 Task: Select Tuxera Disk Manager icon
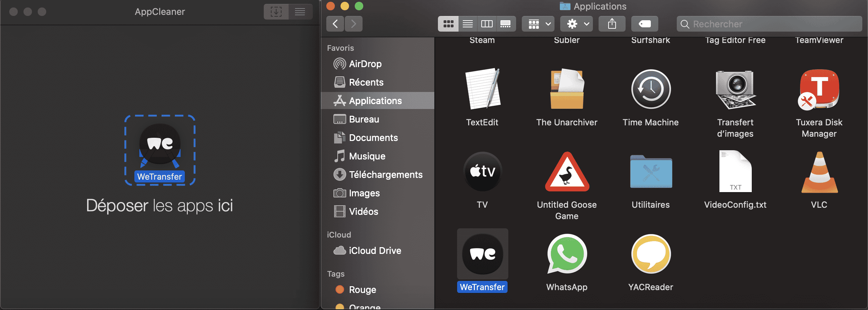tap(819, 89)
